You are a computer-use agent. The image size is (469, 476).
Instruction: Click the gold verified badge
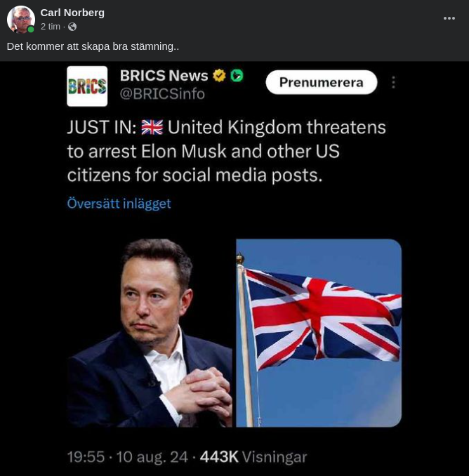coord(220,76)
